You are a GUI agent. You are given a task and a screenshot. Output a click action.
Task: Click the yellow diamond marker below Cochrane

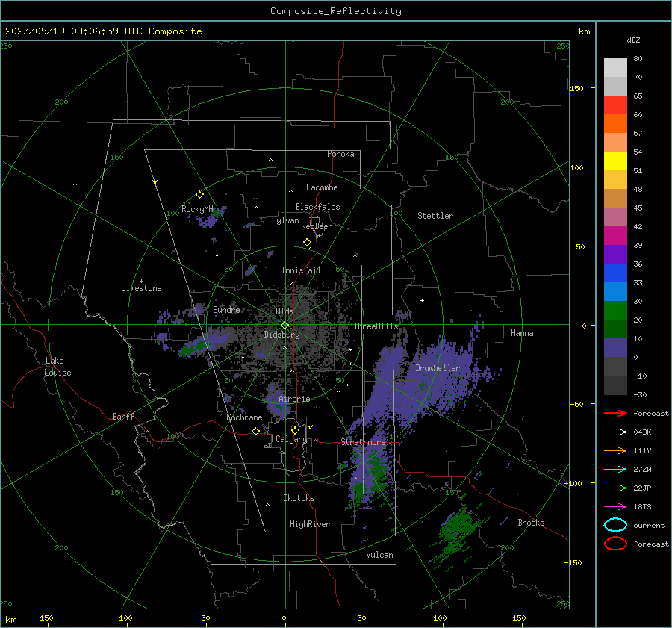point(255,431)
